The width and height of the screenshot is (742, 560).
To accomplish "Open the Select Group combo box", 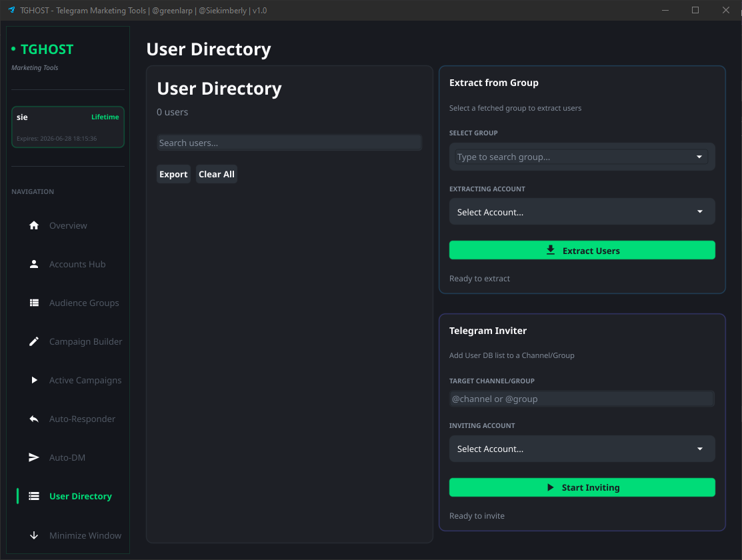I will click(581, 157).
